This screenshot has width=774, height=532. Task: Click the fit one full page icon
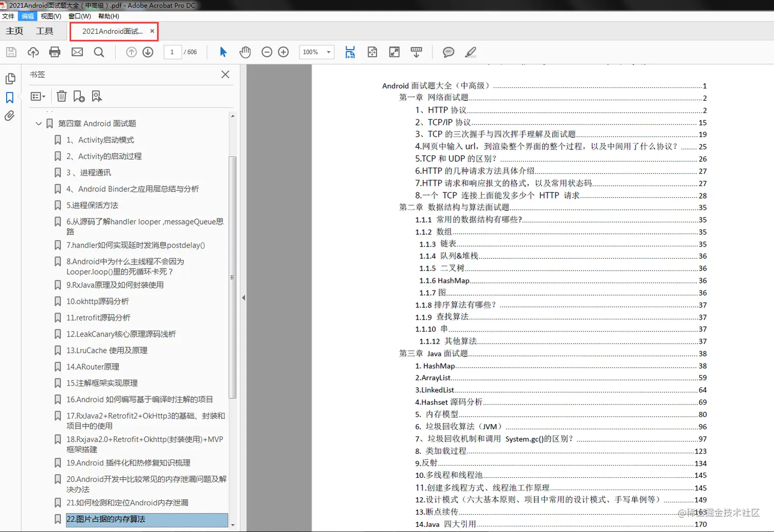point(372,52)
